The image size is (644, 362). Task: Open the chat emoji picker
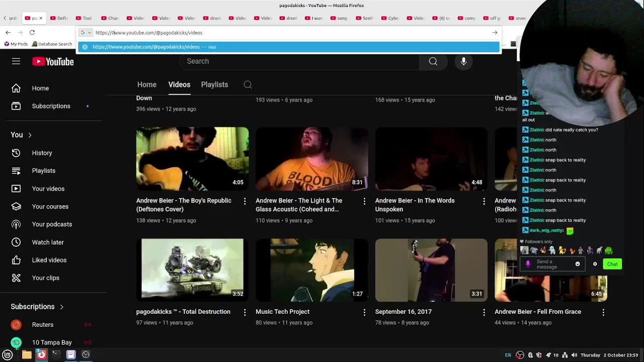tap(578, 264)
